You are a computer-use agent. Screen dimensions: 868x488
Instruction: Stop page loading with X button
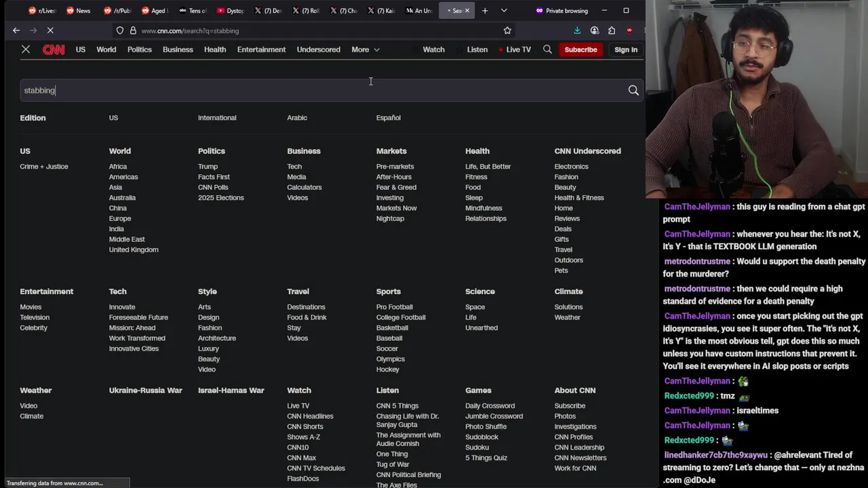(x=50, y=30)
